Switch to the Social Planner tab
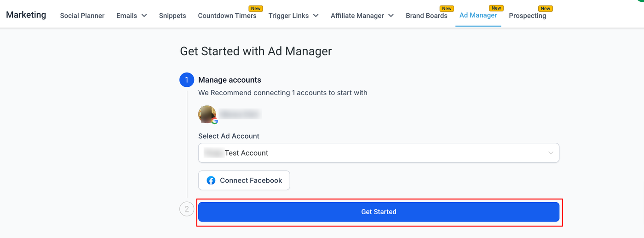 (82, 16)
